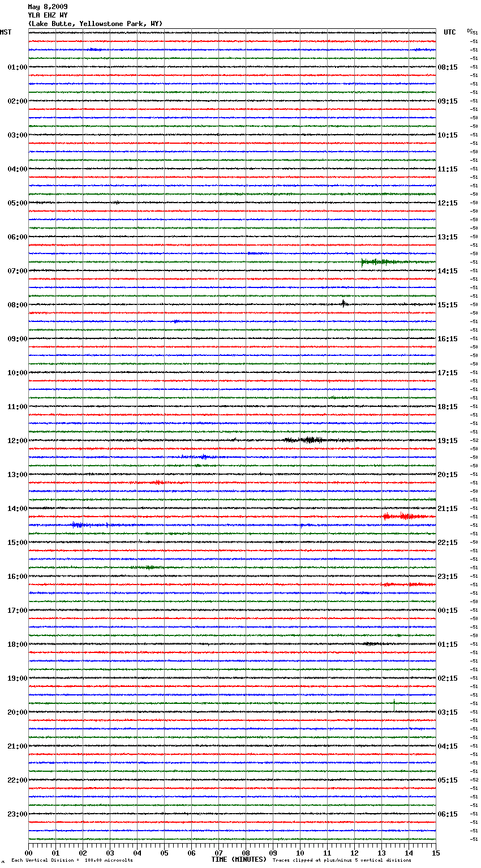Image resolution: width=481 pixels, height=868 pixels.
Task: Click the UTC time label '06:15'
Action: click(448, 814)
